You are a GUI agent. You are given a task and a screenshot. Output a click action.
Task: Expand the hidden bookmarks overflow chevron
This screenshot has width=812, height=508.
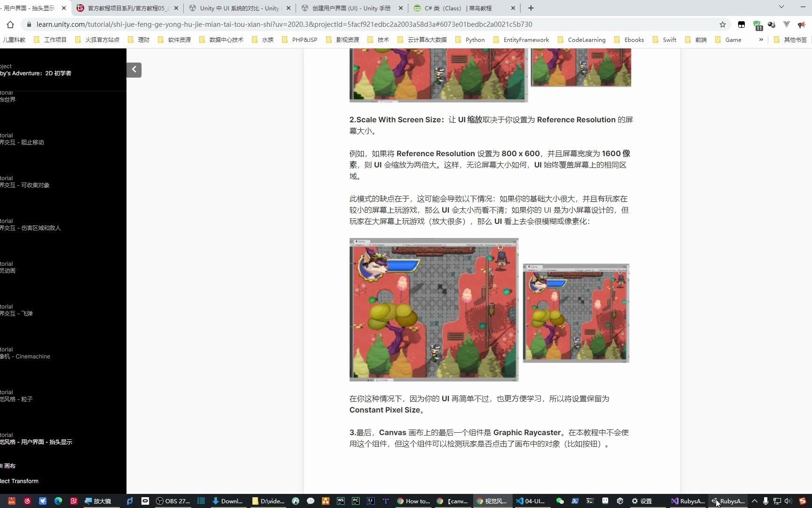[761, 40]
